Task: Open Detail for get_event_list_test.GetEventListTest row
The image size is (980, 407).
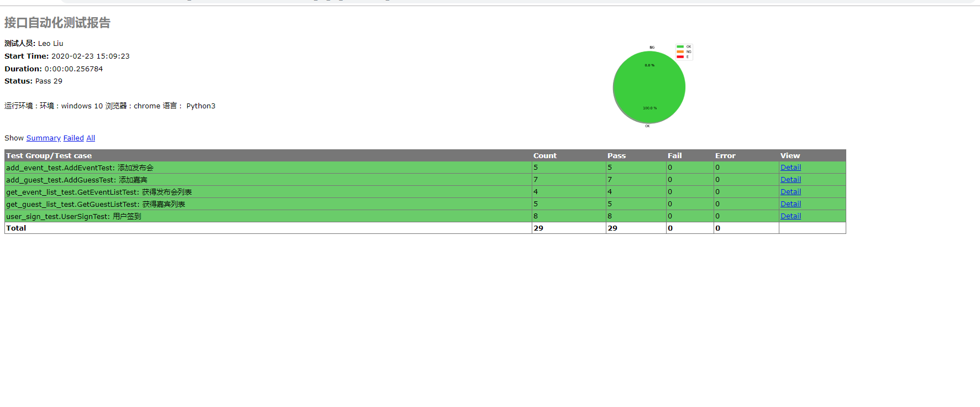Action: [x=790, y=192]
